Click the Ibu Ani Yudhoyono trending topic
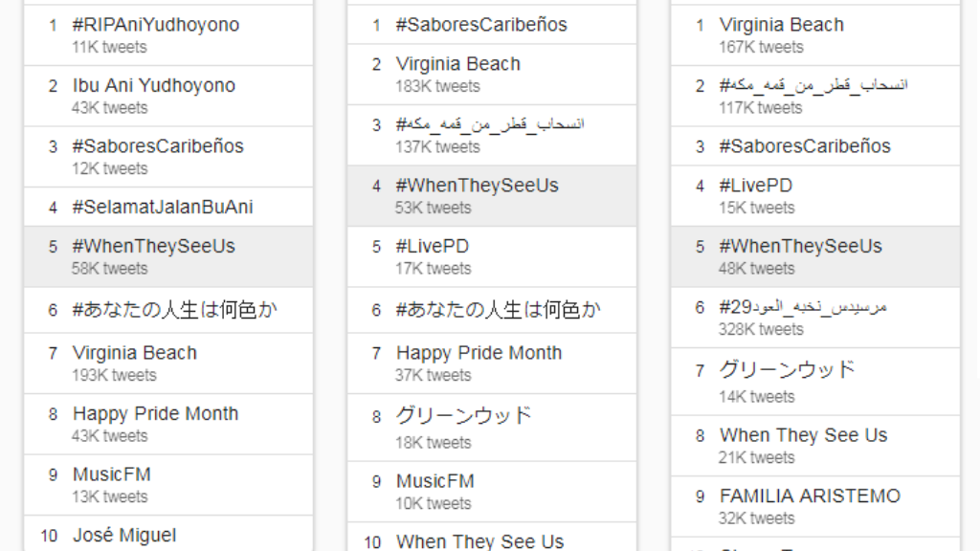This screenshot has height=551, width=980. pos(154,85)
